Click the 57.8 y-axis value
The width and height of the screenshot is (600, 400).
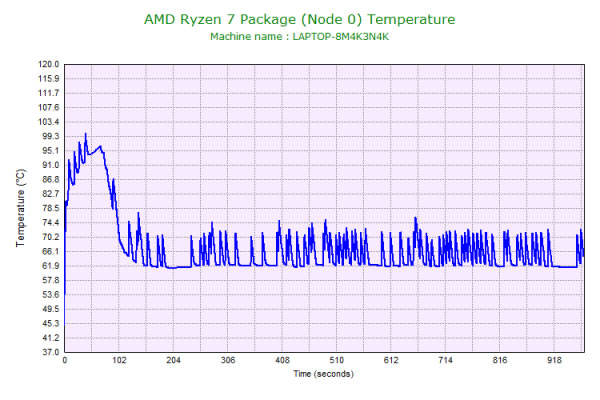coord(51,280)
